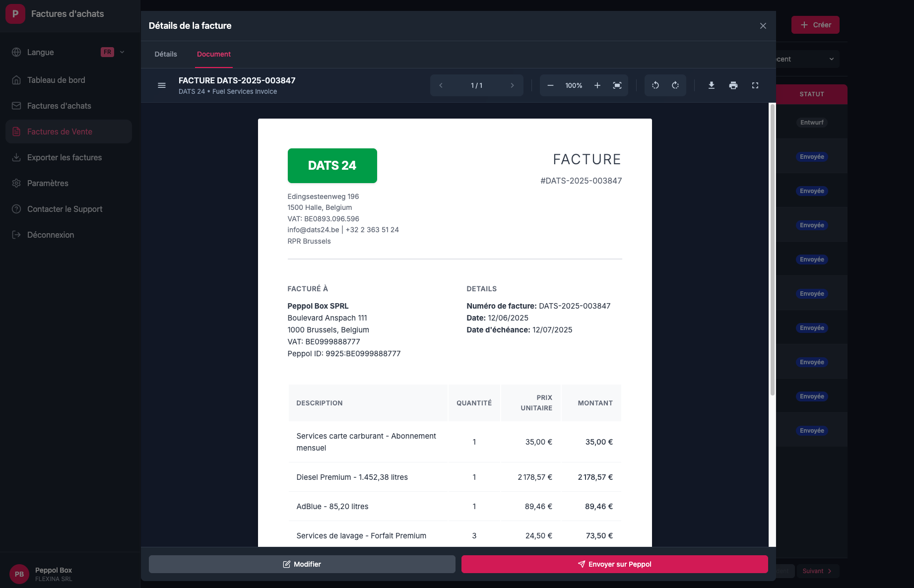Click the 100% zoom level field
Screen dimensions: 914x588
point(574,85)
